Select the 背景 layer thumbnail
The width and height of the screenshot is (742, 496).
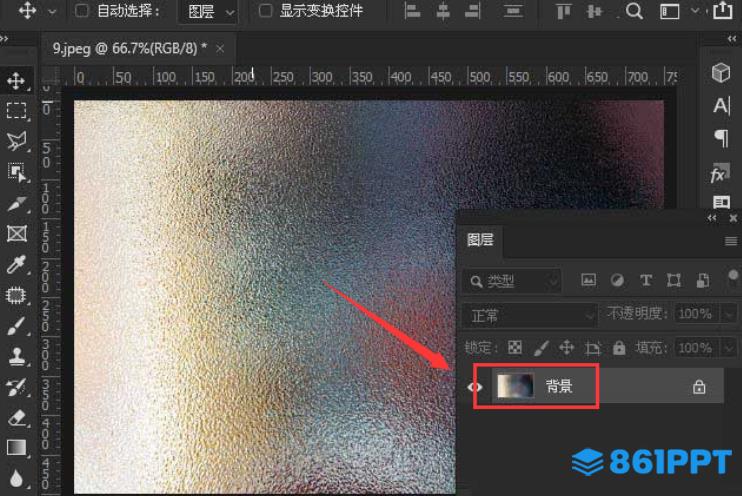point(515,386)
